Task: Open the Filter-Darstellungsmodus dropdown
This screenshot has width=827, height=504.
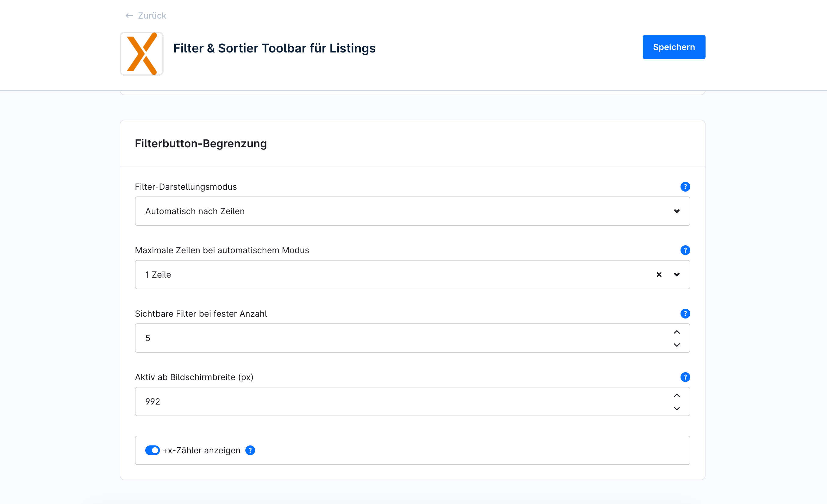Action: 412,211
